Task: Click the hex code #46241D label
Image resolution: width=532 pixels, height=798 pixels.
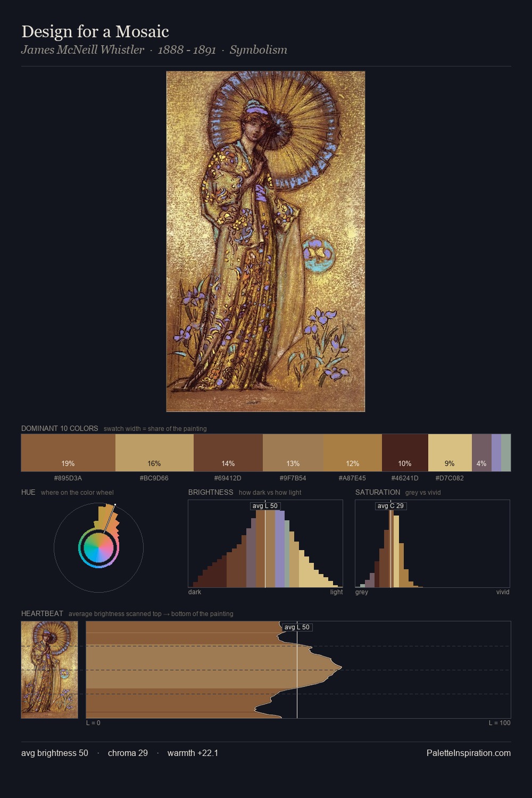Action: tap(405, 478)
